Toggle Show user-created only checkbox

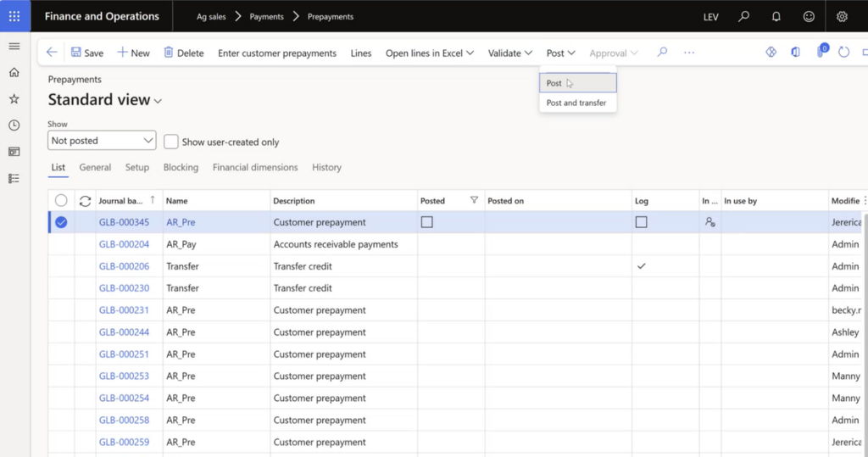[171, 142]
